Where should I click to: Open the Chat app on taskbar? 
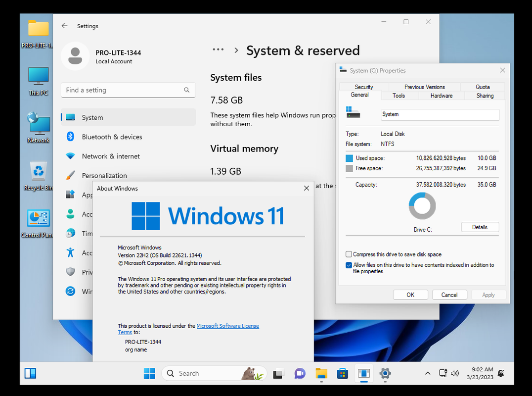coord(300,373)
